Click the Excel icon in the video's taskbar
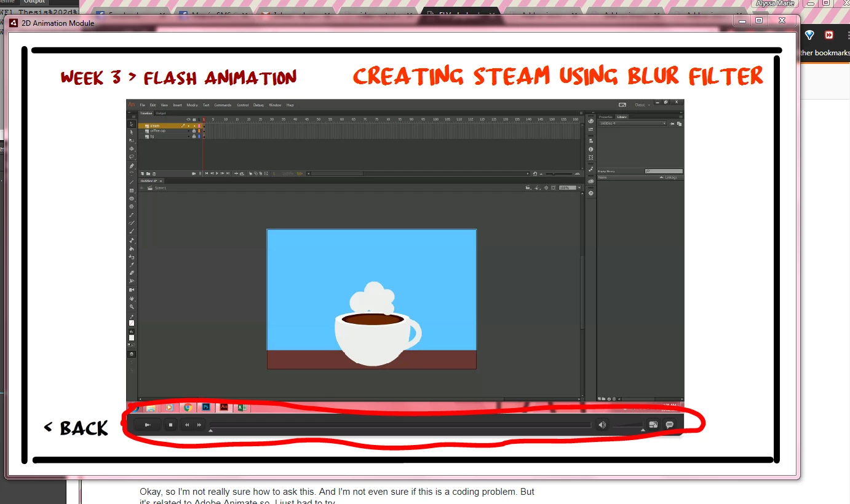Viewport: 850px width, 504px height. click(x=242, y=407)
